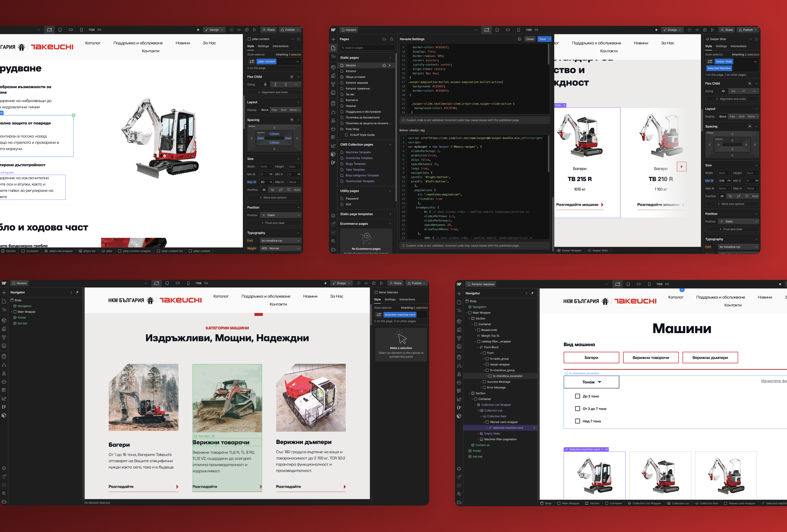Click the next-slide red arrow button on the swiper canvas
Image resolution: width=787 pixels, height=532 pixels.
pos(681,167)
